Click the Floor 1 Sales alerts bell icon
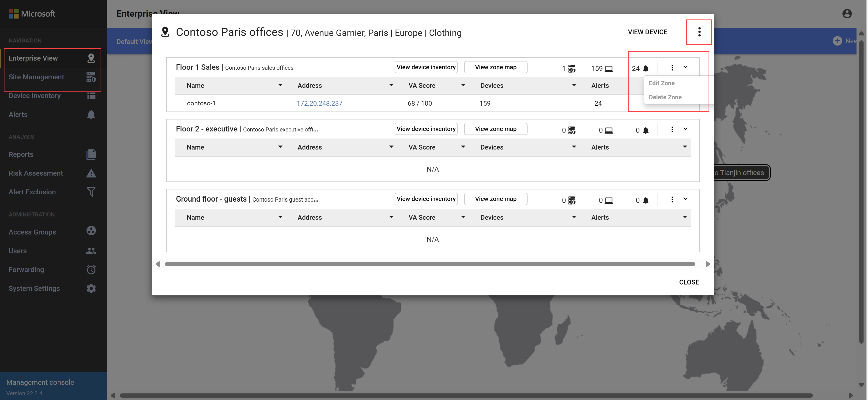 pos(646,69)
